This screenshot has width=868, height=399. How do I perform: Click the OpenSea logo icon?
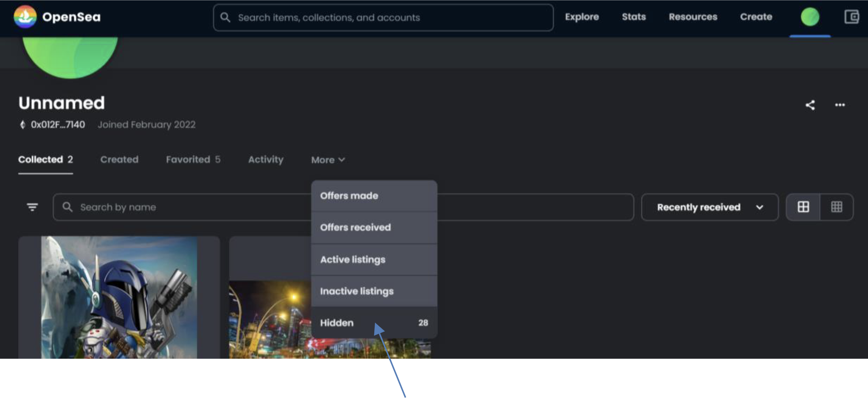25,17
